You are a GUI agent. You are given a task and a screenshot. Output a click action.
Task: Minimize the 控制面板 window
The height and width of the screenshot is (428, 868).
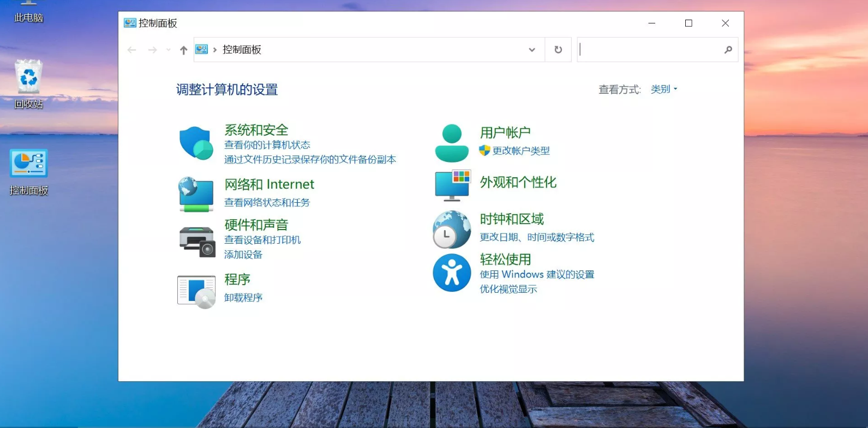point(652,23)
